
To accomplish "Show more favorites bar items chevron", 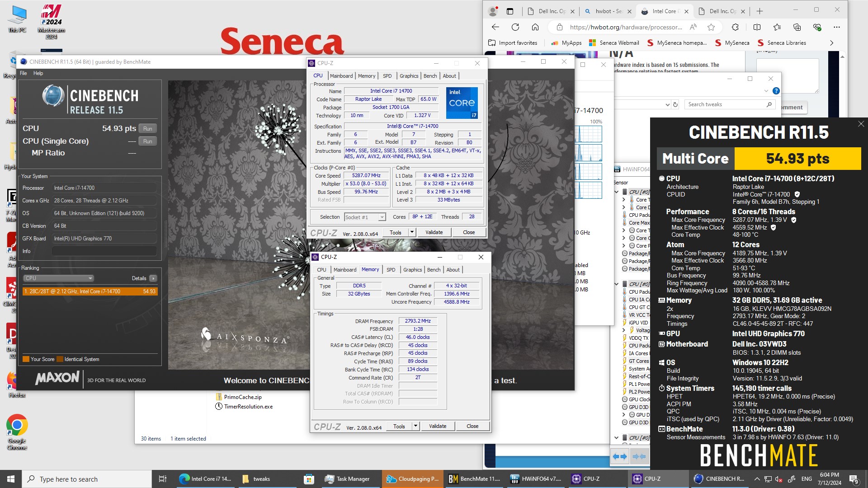I will tap(831, 43).
